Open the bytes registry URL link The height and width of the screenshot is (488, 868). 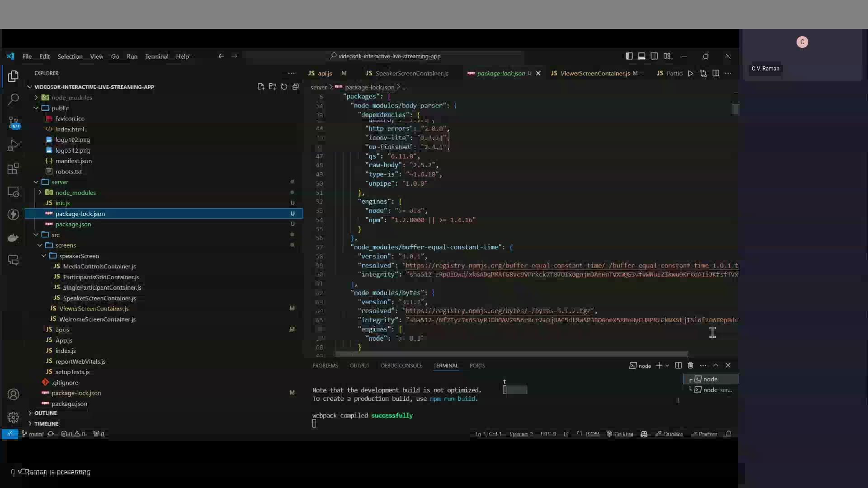click(x=498, y=311)
